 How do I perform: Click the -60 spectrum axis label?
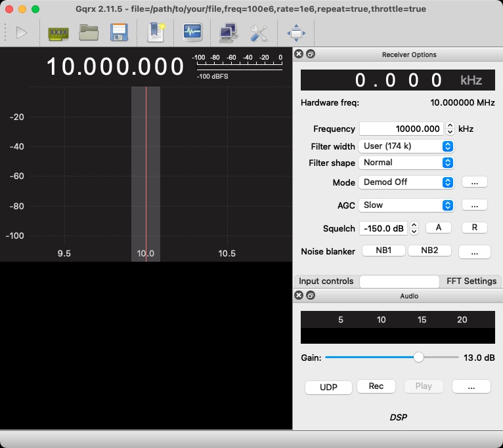tap(16, 176)
